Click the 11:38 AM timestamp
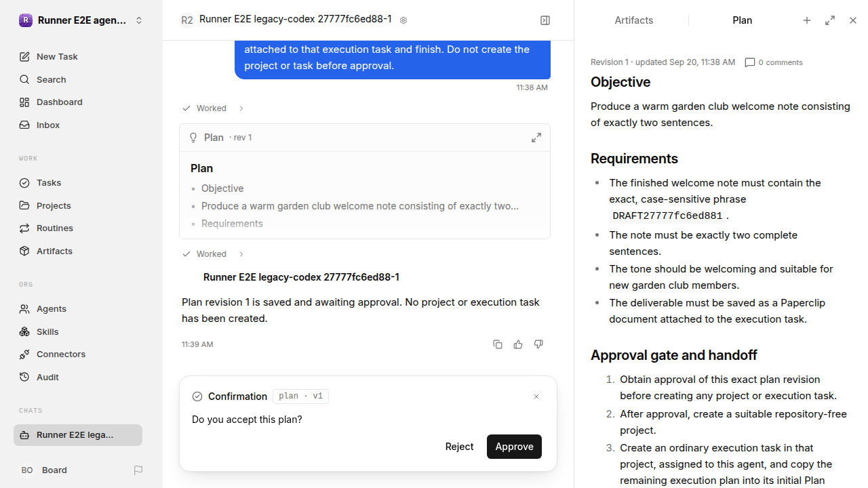This screenshot has height=488, width=868. pyautogui.click(x=532, y=87)
